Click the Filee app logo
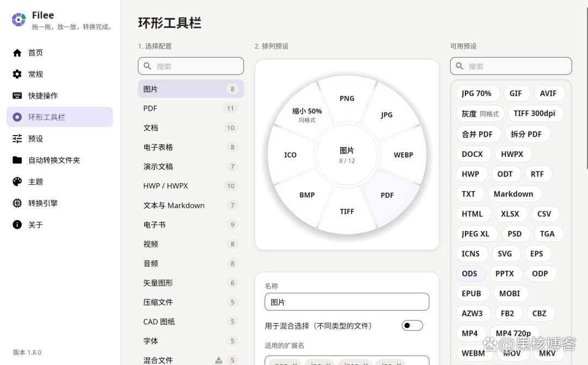 [x=19, y=20]
